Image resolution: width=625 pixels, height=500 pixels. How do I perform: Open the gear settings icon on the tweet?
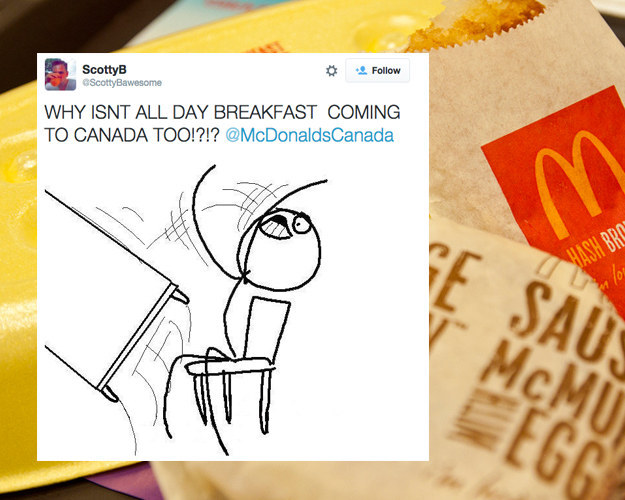331,71
